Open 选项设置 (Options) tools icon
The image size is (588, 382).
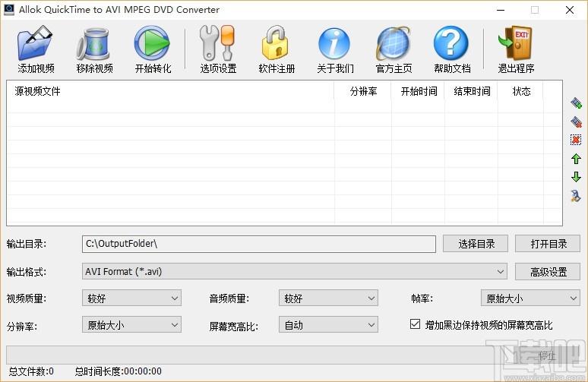[218, 43]
